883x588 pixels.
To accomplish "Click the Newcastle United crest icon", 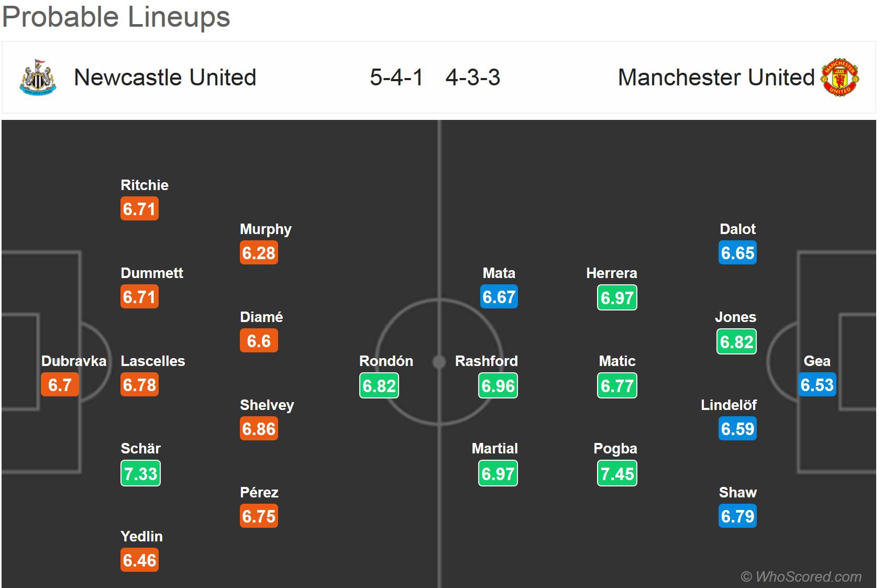I will (38, 77).
